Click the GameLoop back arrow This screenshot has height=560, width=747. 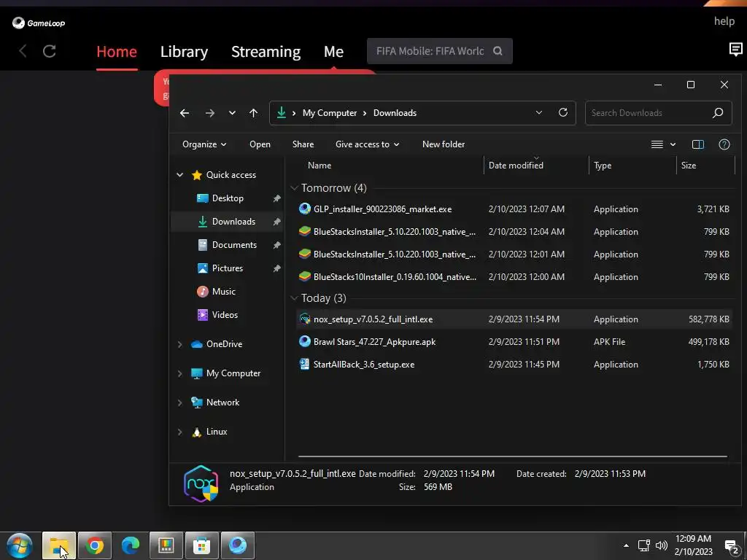point(23,51)
